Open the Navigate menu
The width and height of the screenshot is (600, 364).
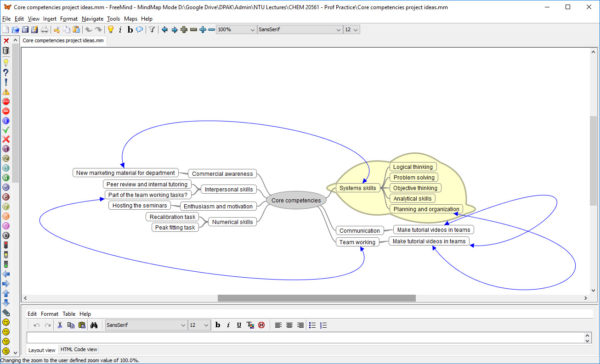[92, 19]
